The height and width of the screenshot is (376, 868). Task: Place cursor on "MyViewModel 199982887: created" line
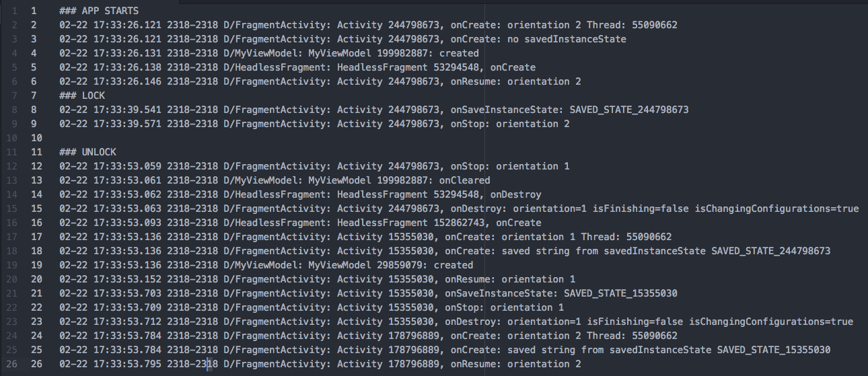click(x=393, y=53)
